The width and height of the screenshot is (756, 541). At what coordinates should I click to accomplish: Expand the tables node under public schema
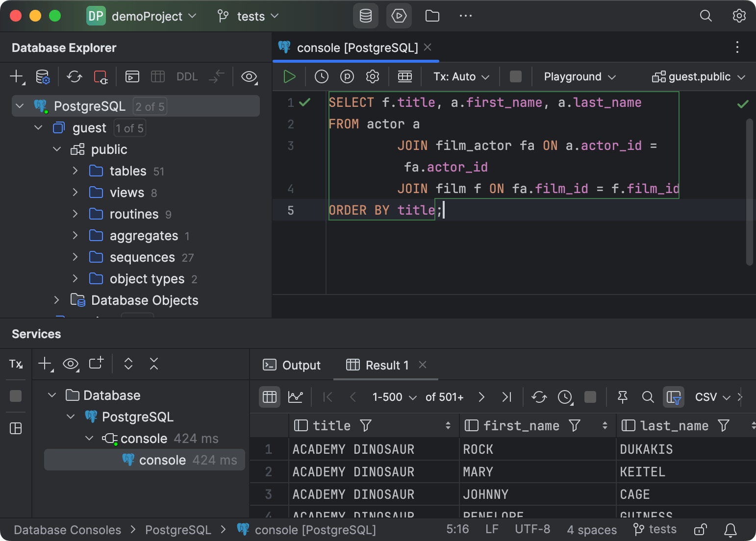point(75,171)
